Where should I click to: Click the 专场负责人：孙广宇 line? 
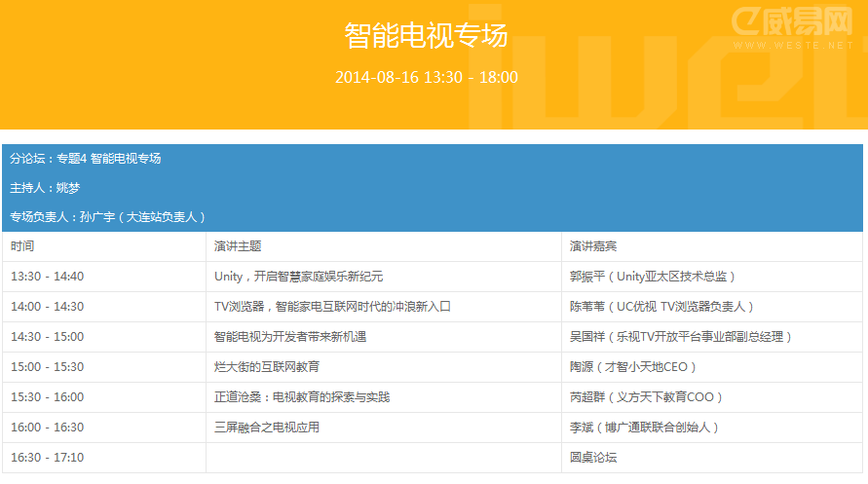click(107, 216)
